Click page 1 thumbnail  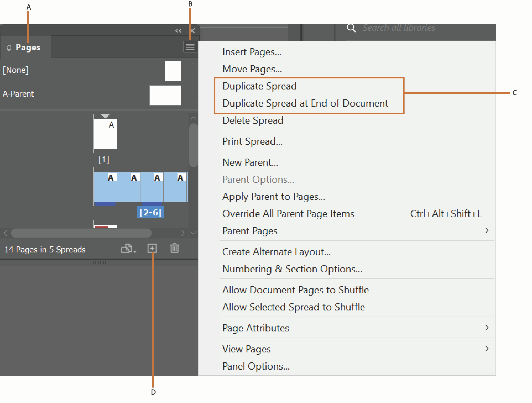coord(105,134)
